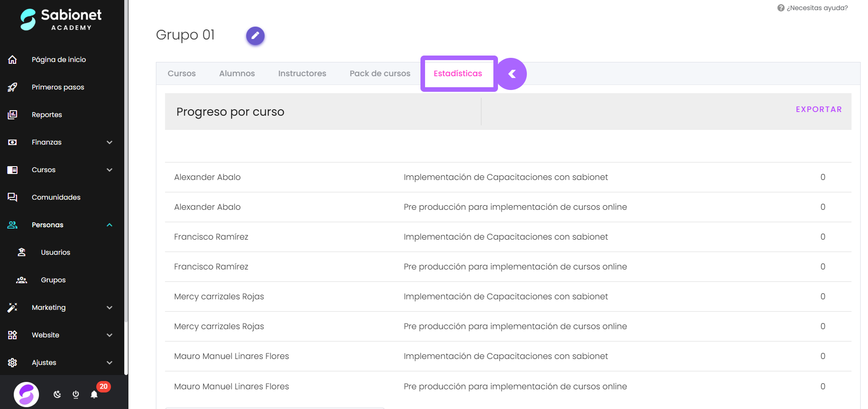Screen dimensions: 868x409
Task: Click the EXPORTAR button
Action: coord(819,109)
